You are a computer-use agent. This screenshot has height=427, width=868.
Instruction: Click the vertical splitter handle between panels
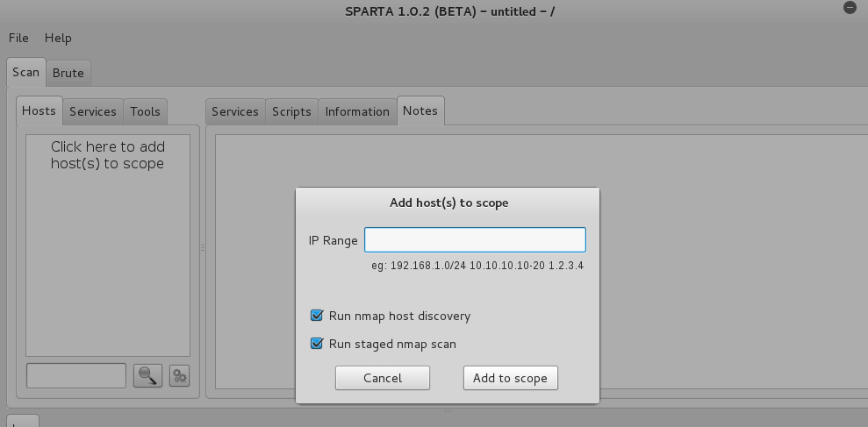(203, 248)
